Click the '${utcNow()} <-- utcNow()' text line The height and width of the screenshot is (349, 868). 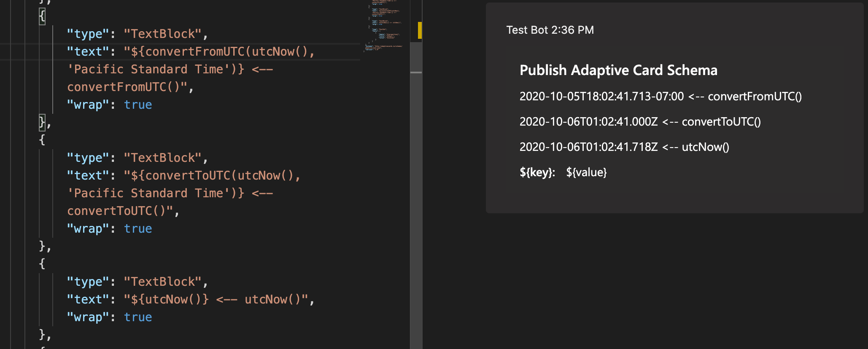(191, 299)
